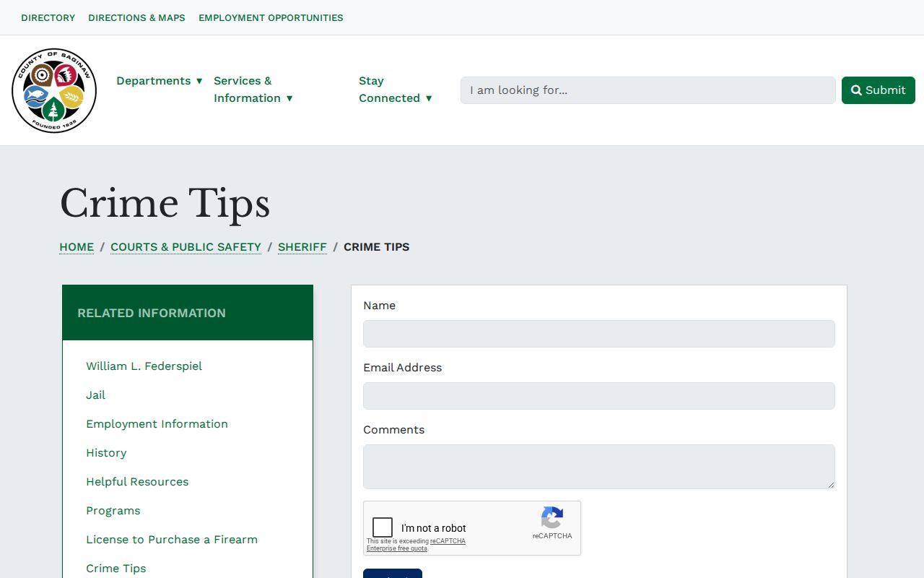Open Employment Information in sidebar
924x578 pixels.
pos(157,424)
